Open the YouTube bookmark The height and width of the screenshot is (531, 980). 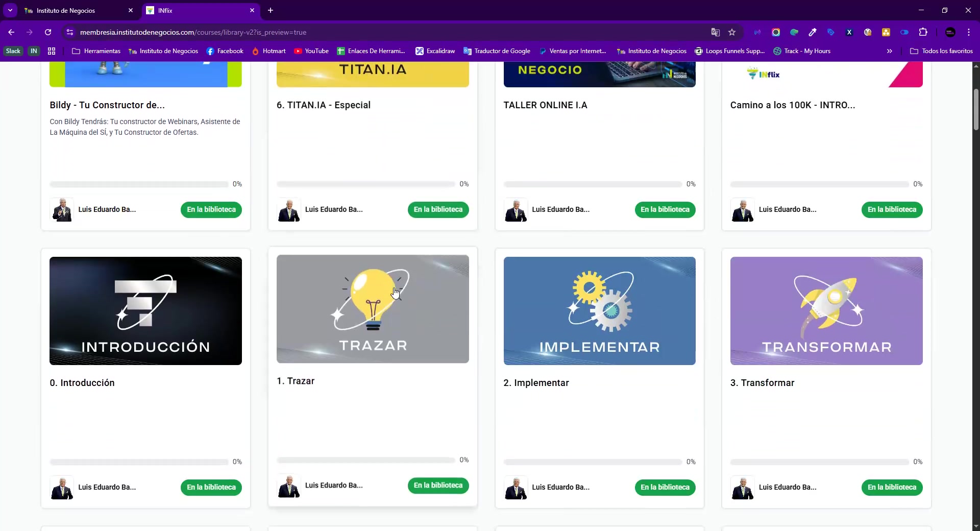click(311, 51)
